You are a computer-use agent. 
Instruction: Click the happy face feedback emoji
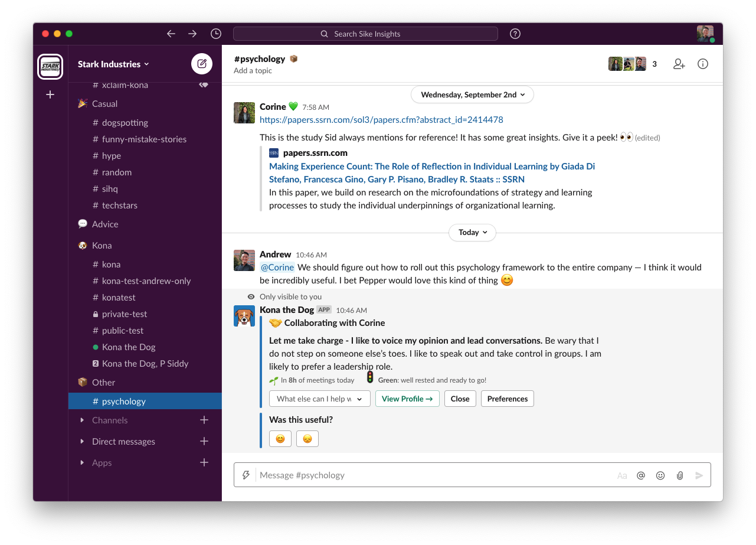(280, 439)
